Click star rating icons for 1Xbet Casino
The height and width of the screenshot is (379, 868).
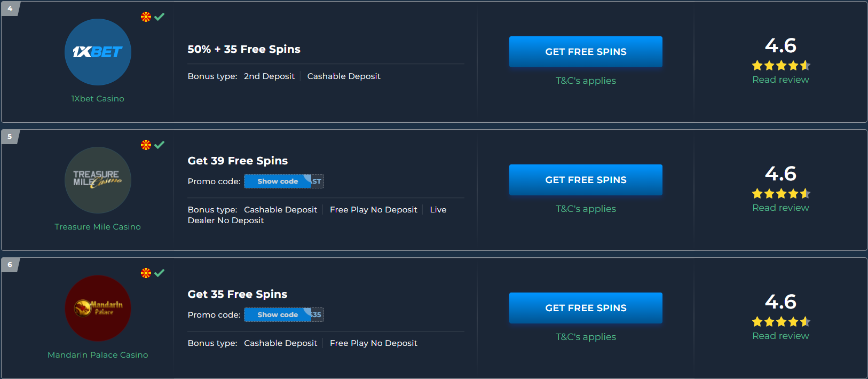pyautogui.click(x=781, y=66)
